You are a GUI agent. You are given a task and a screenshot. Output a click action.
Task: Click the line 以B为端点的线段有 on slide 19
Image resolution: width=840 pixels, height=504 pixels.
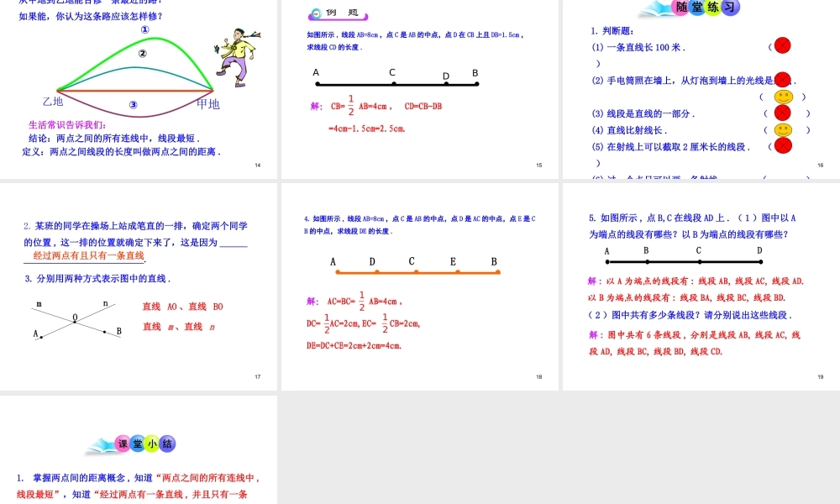pyautogui.click(x=687, y=297)
